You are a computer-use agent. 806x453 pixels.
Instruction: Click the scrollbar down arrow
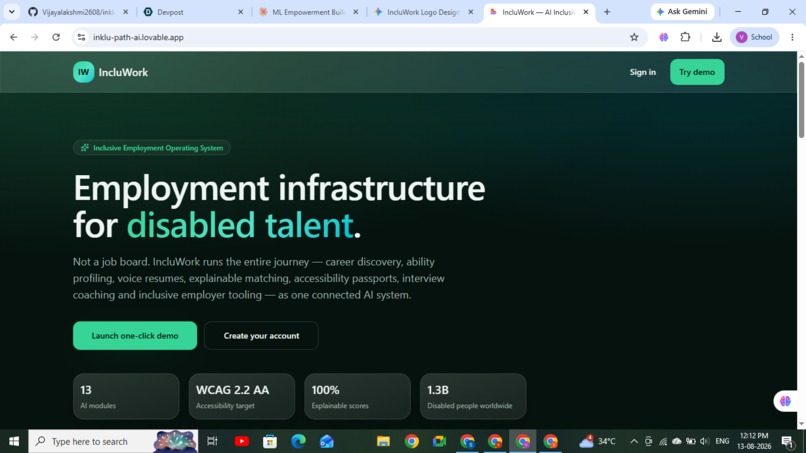point(801,424)
